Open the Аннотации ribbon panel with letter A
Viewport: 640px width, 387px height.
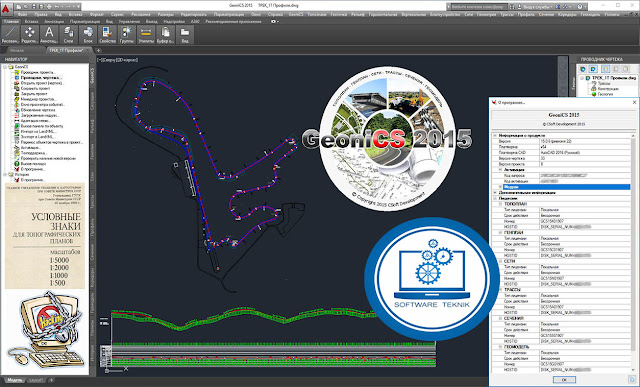coord(49,34)
